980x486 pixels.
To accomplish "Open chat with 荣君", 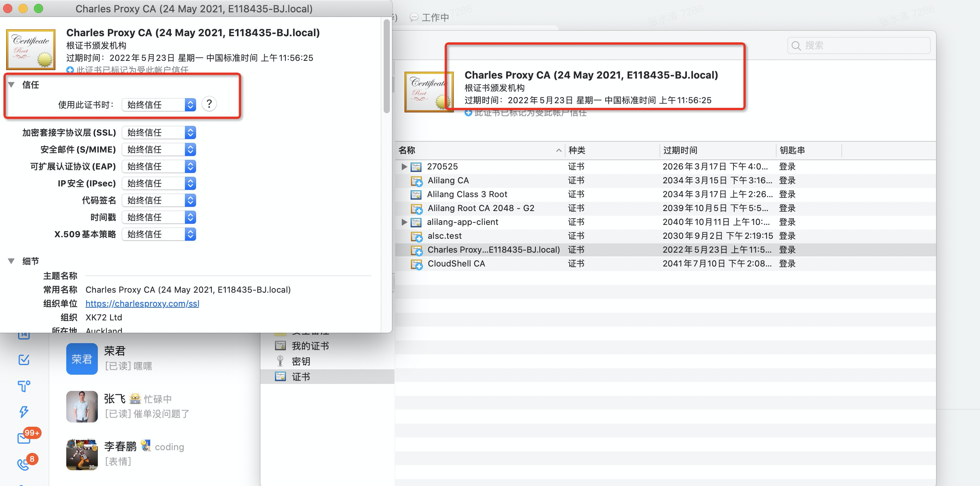I will [154, 359].
